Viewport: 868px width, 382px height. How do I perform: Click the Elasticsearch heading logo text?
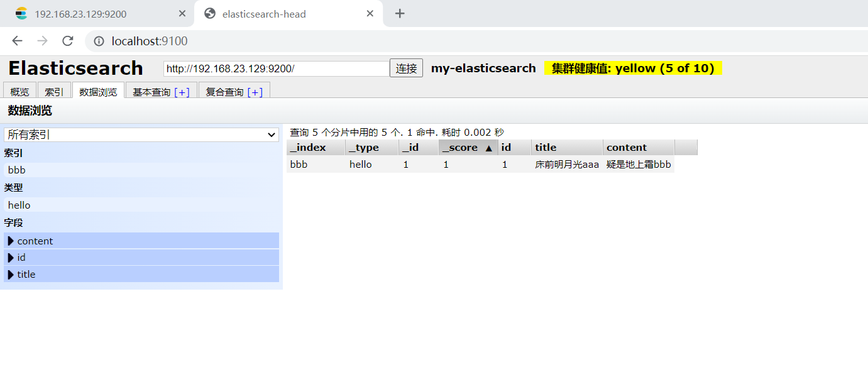[75, 68]
